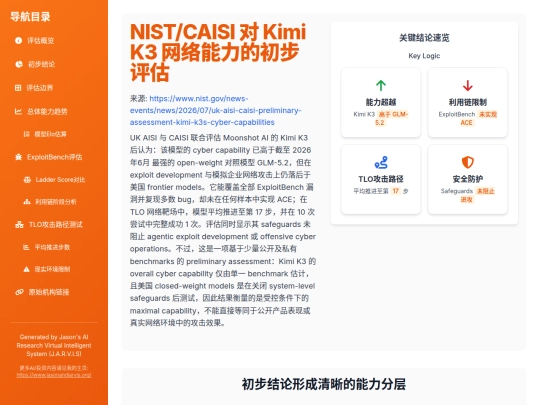Go to 原始机构链接 in the navigation
The width and height of the screenshot is (540, 405).
tap(49, 292)
